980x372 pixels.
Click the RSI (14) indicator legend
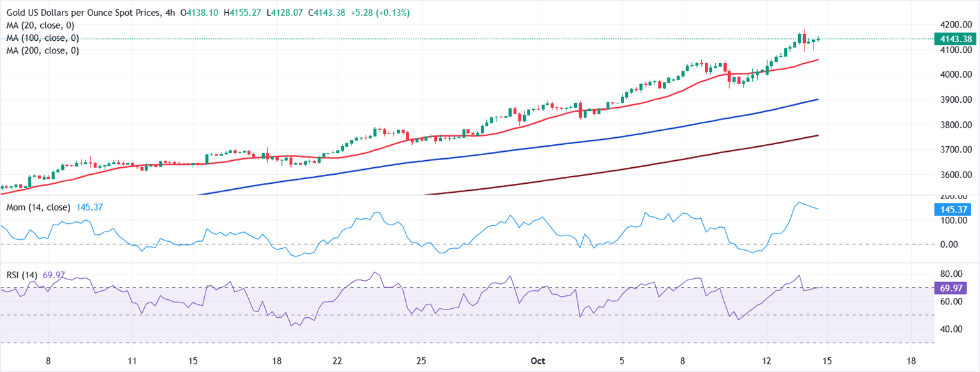[22, 275]
